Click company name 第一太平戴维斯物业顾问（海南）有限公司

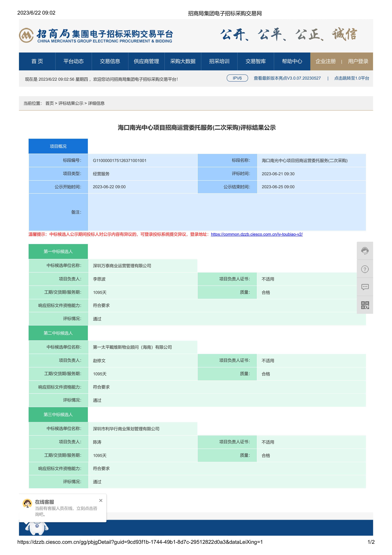coord(132,347)
